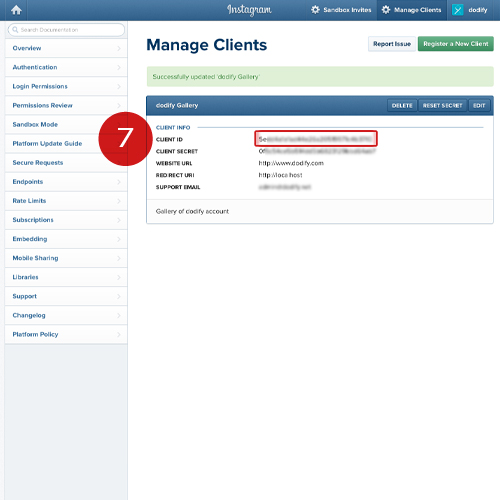The image size is (500, 500).
Task: Open Support page
Action: pos(66,296)
